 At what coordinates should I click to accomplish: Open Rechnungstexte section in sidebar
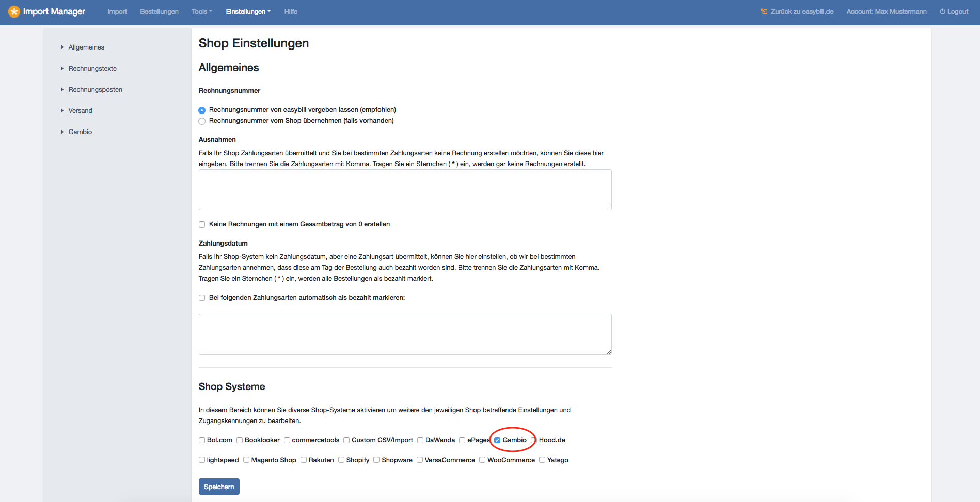coord(92,68)
